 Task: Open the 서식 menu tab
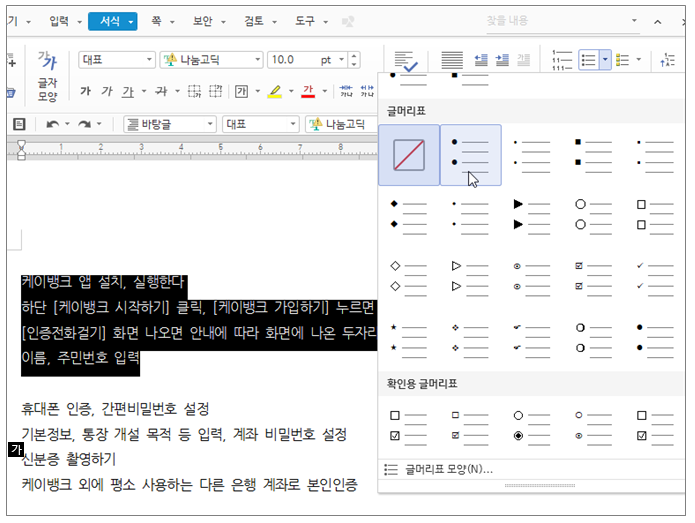(113, 21)
